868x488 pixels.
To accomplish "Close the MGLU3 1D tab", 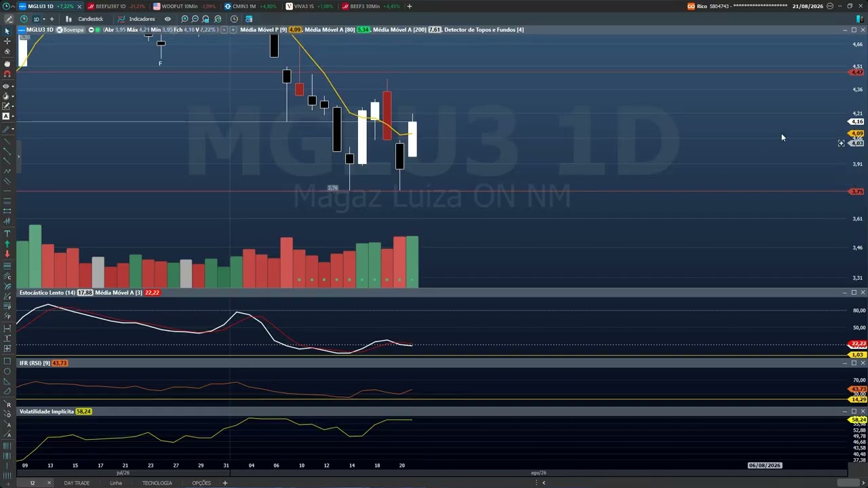I will coord(78,6).
